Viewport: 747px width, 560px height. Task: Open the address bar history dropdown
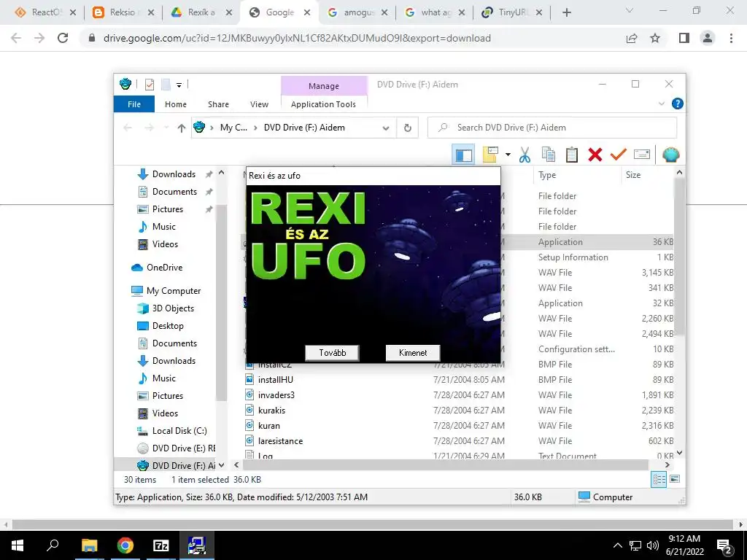coord(386,128)
